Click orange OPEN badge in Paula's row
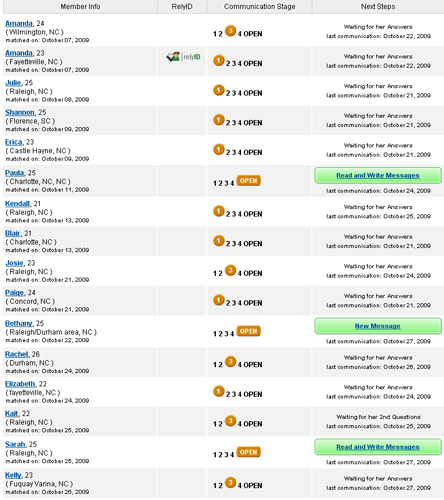Screen dimensions: 444x500 pyautogui.click(x=248, y=181)
